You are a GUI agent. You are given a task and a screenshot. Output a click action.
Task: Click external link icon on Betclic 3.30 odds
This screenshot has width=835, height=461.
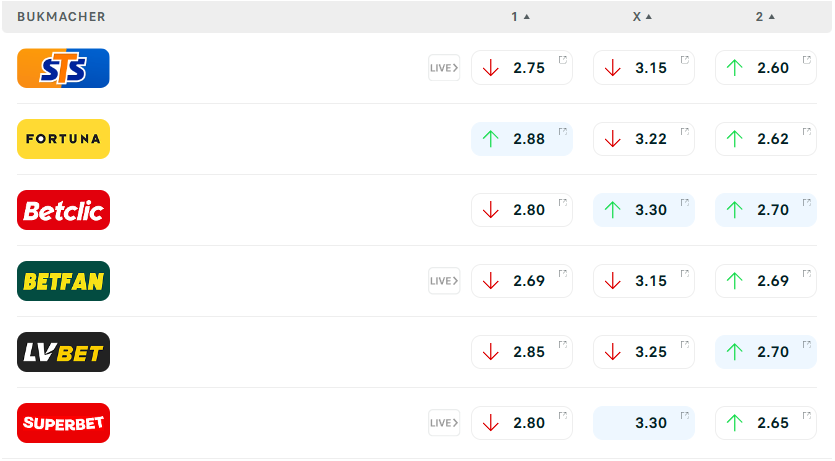684,203
